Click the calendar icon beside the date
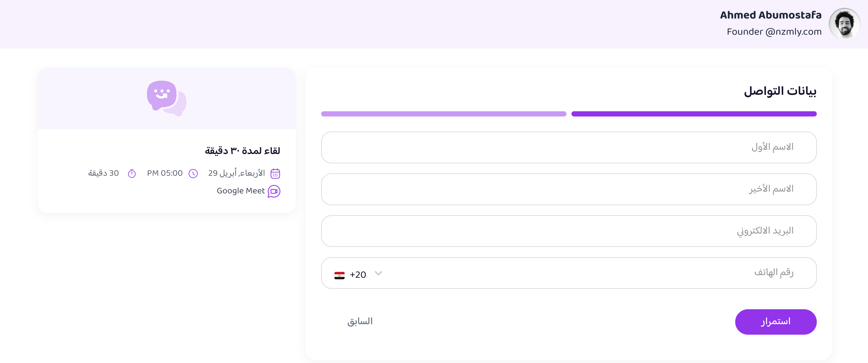The width and height of the screenshot is (868, 363). 275,173
